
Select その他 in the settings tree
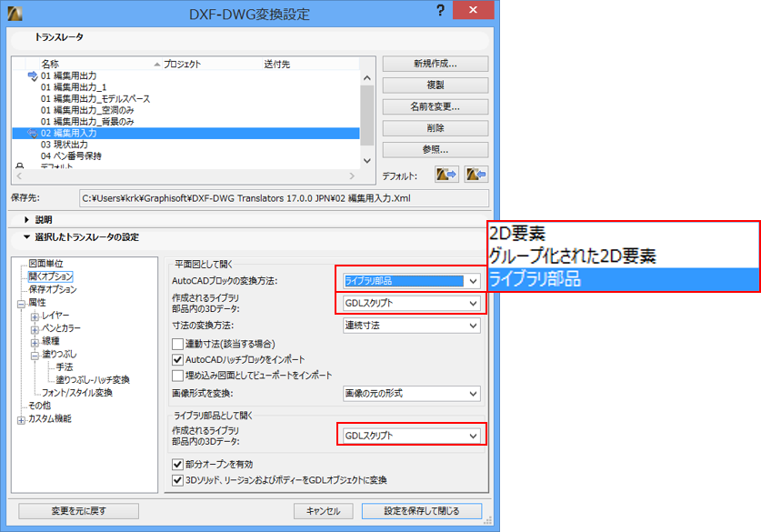coord(39,406)
